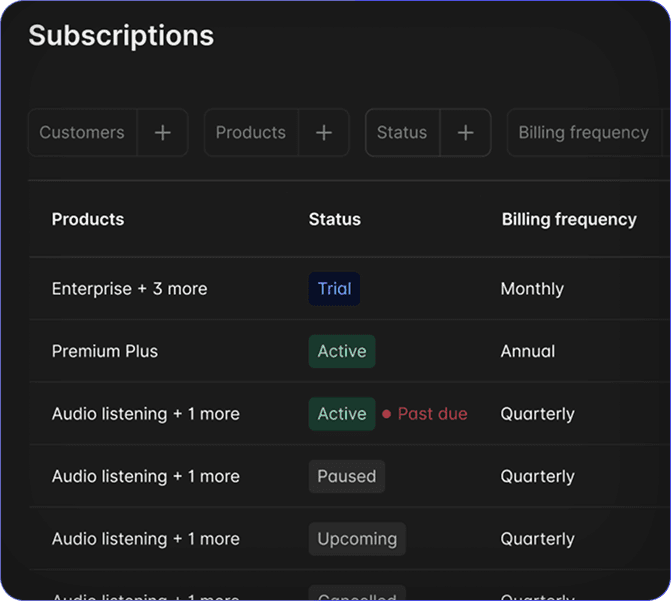Click the Active badge beside Past due
Screen dimensions: 671x601
[342, 414]
